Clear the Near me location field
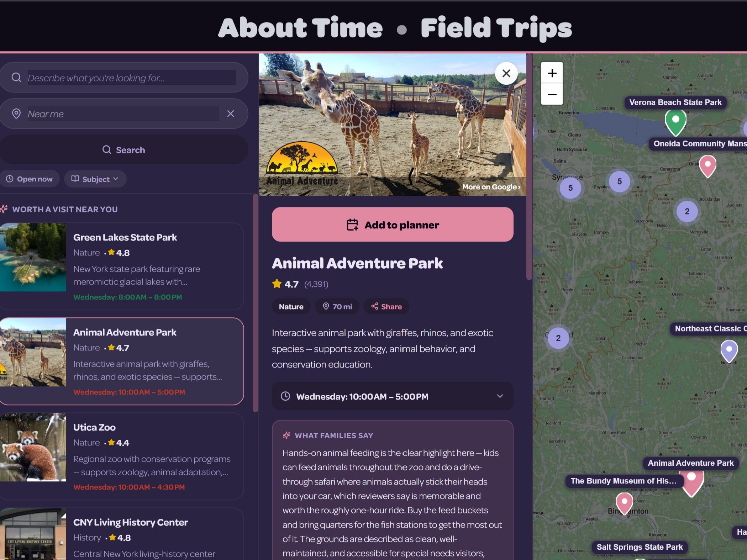The image size is (747, 560). [231, 113]
